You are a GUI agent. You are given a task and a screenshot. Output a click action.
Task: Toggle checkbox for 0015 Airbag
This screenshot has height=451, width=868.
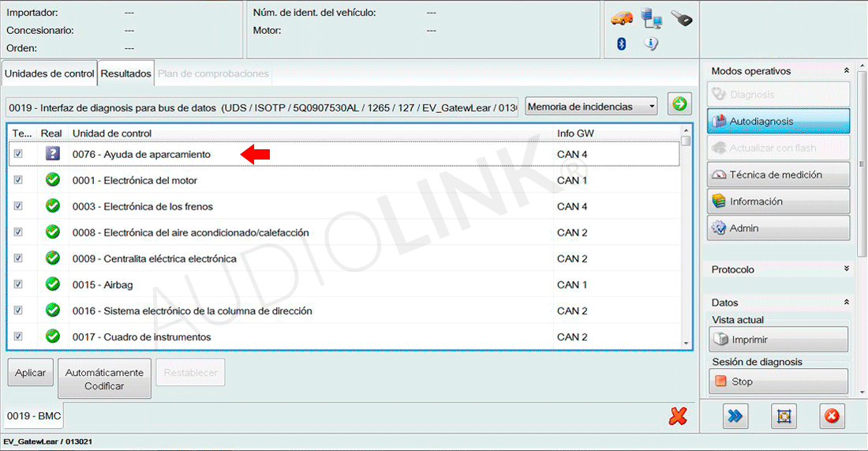pyautogui.click(x=18, y=284)
